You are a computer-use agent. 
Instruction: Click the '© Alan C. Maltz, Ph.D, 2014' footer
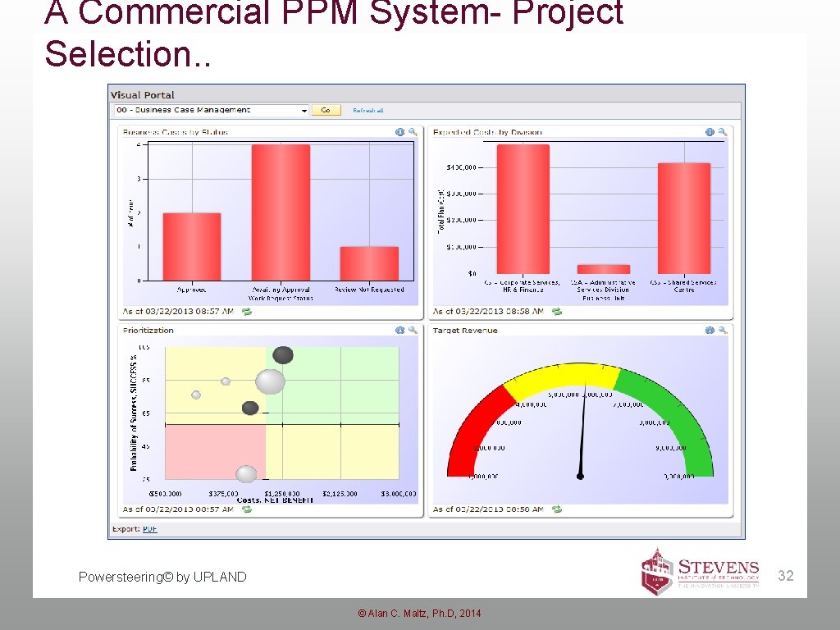419,614
